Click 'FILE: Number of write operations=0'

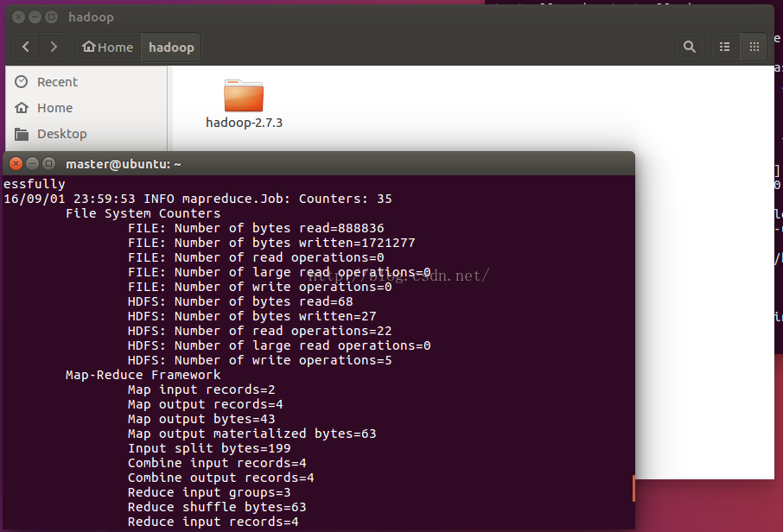(x=259, y=287)
